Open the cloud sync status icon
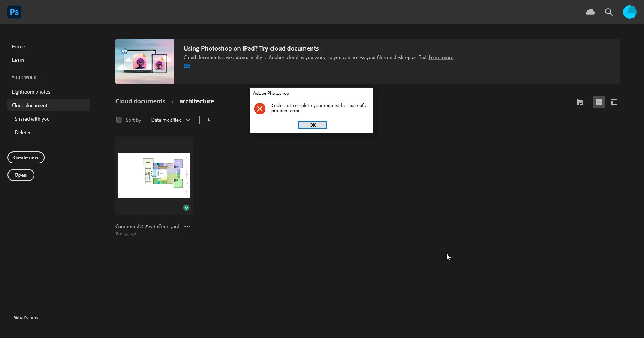 [590, 12]
